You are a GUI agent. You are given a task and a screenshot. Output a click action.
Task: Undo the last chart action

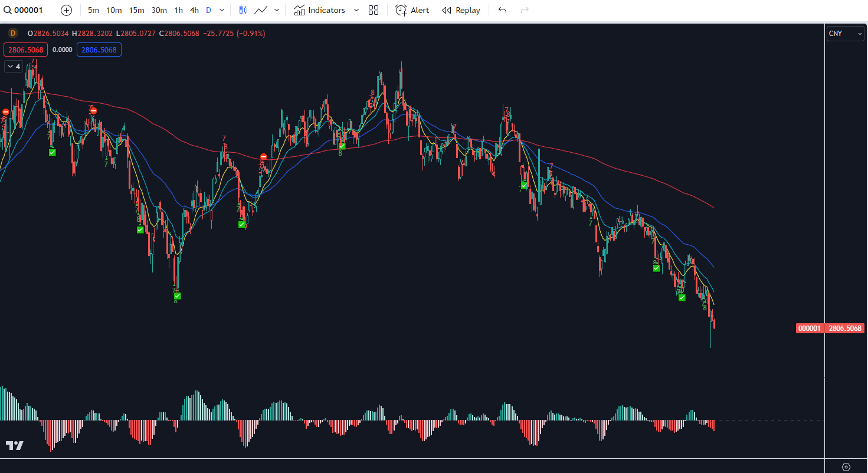(502, 10)
